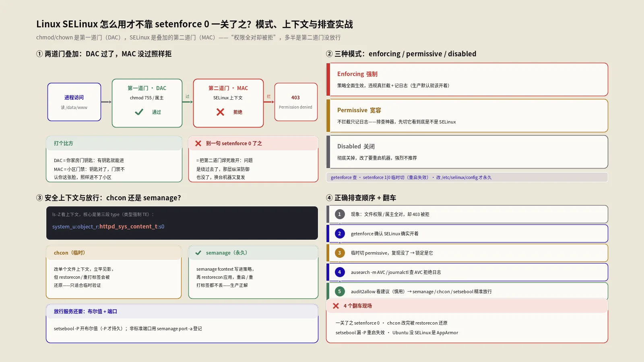Click section heading ② 三种模式
644x362 pixels.
(401, 54)
